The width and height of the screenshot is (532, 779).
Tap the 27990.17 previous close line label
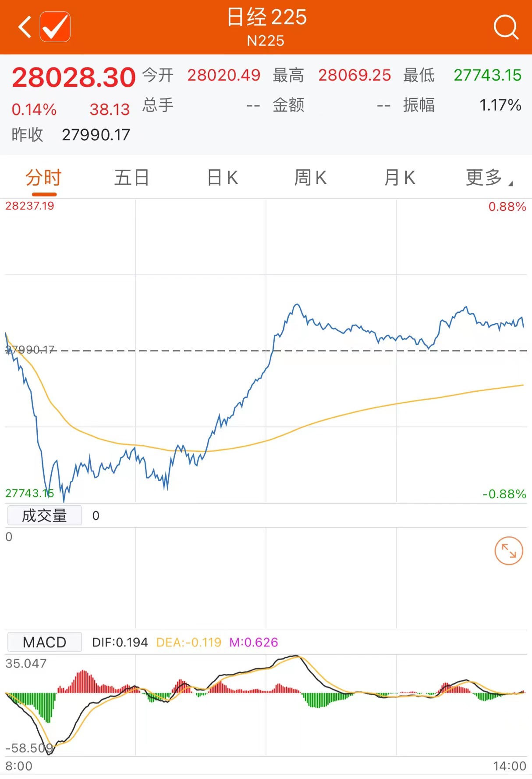(x=30, y=350)
